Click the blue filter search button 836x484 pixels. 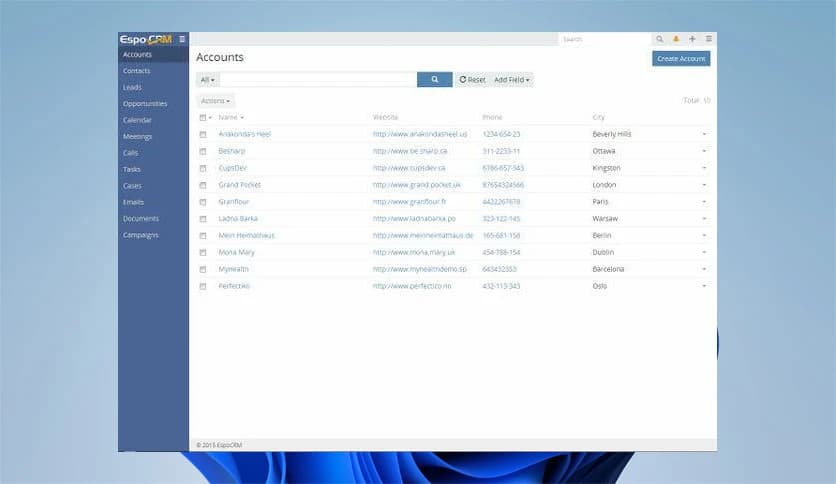[435, 79]
